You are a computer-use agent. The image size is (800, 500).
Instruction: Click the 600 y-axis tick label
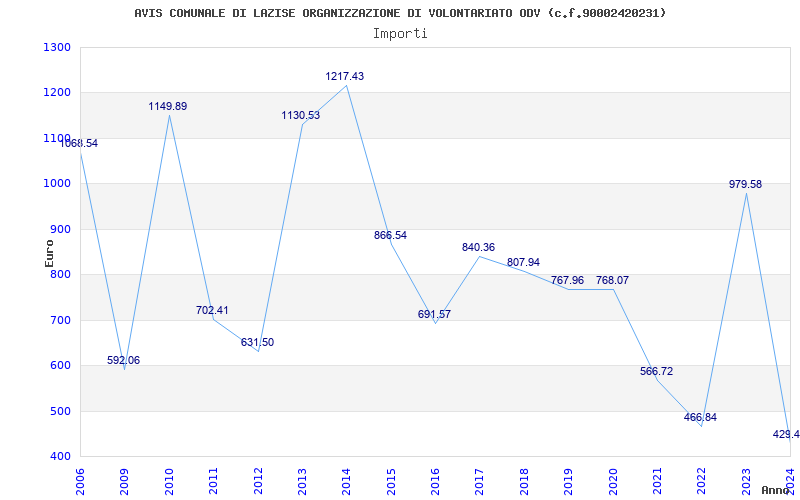click(60, 366)
